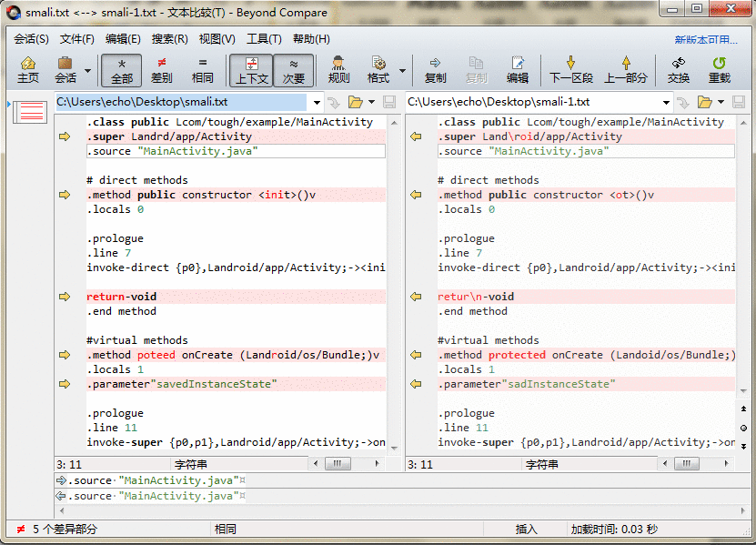Click 复制 (Copy to right) arrow icon

tap(435, 70)
